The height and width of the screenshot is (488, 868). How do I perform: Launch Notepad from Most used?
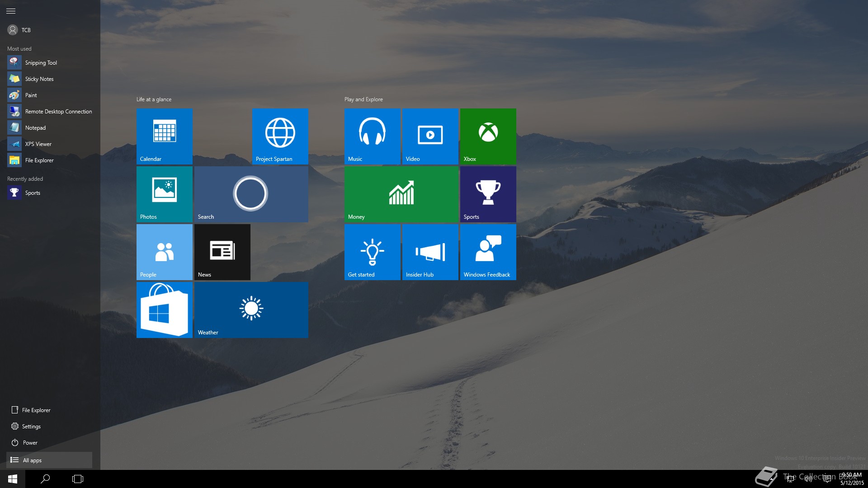point(50,128)
